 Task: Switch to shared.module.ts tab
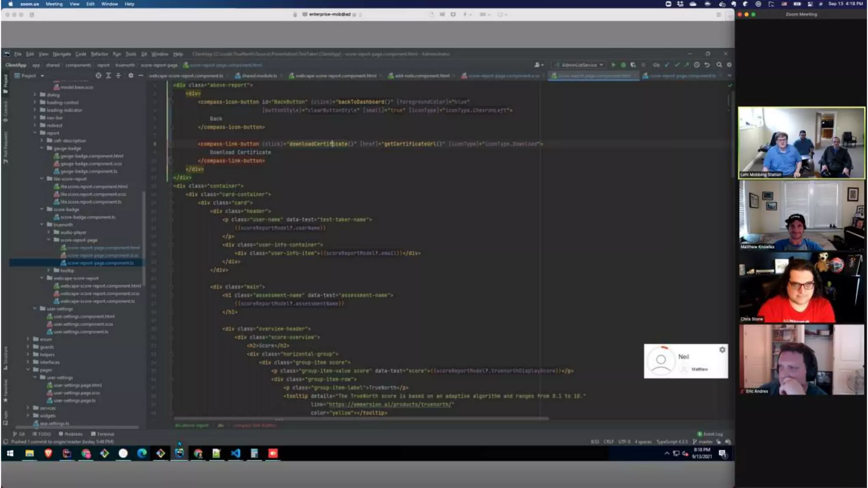click(259, 76)
